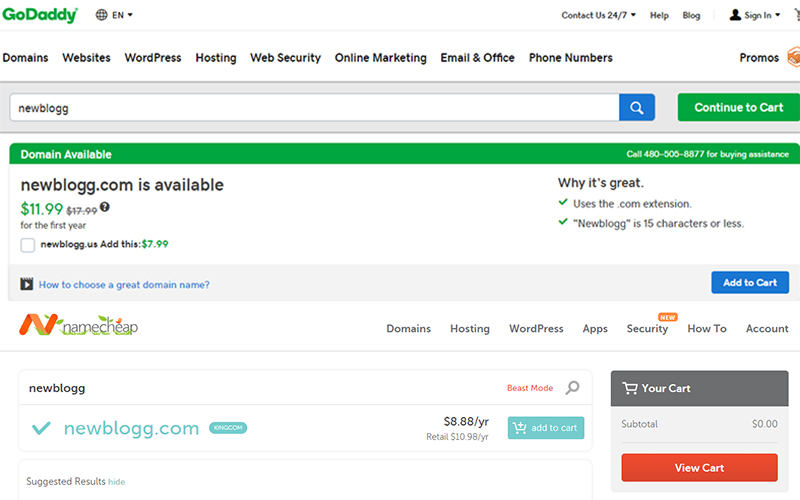Open Namecheap How To menu
800x500 pixels.
coord(707,329)
